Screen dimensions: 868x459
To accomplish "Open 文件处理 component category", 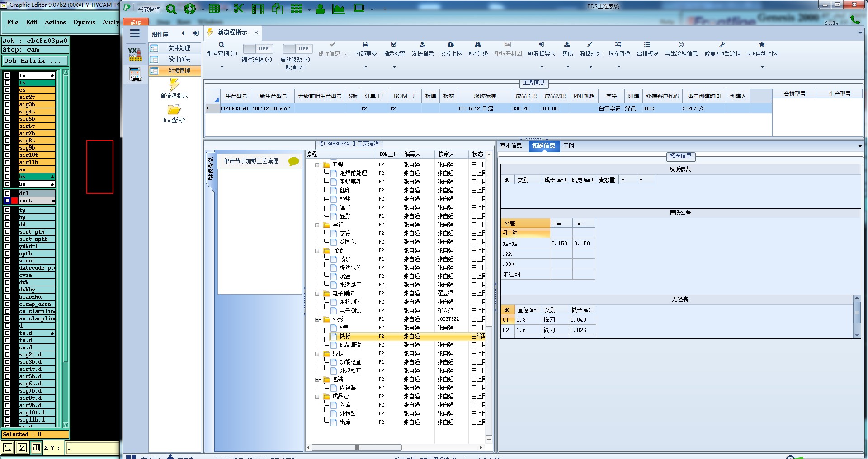I will pos(175,48).
